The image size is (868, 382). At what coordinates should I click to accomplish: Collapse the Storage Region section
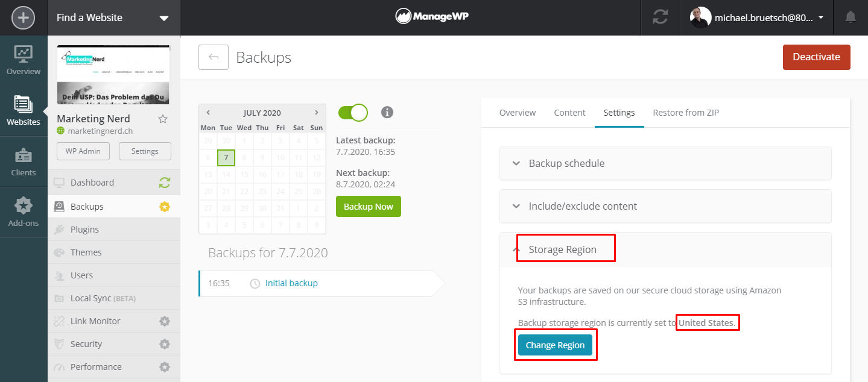pos(665,249)
